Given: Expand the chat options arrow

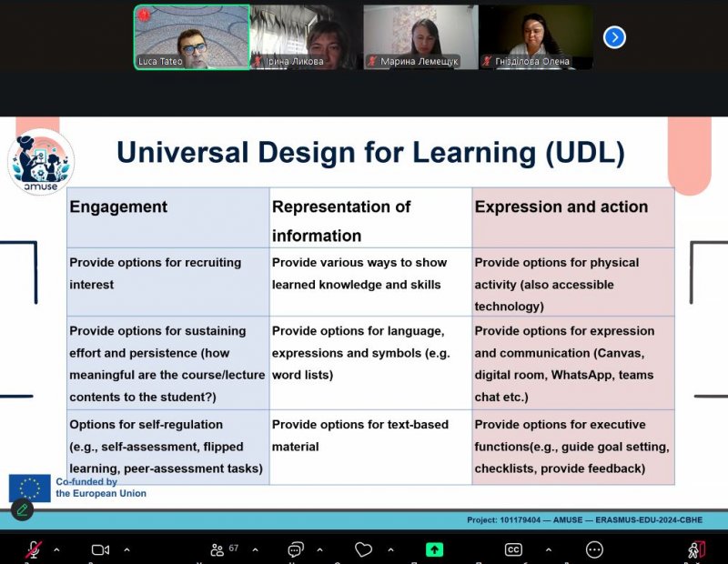Looking at the screenshot, I should point(320,549).
